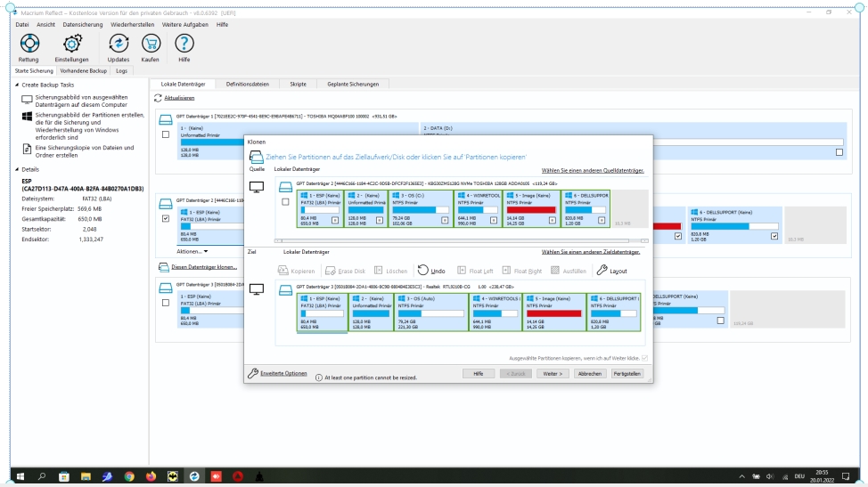Image resolution: width=868 pixels, height=487 pixels.
Task: Click the info icon beside resize warning
Action: pyautogui.click(x=319, y=377)
